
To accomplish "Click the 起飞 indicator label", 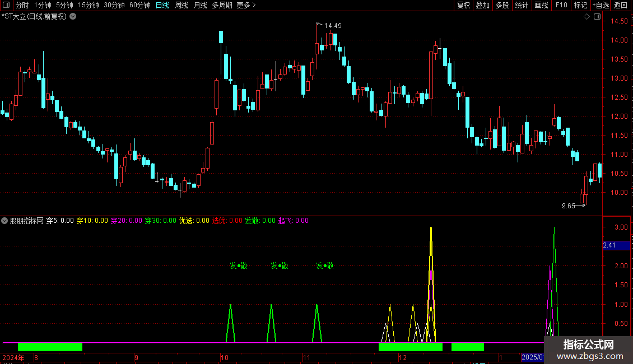I will (x=294, y=221).
